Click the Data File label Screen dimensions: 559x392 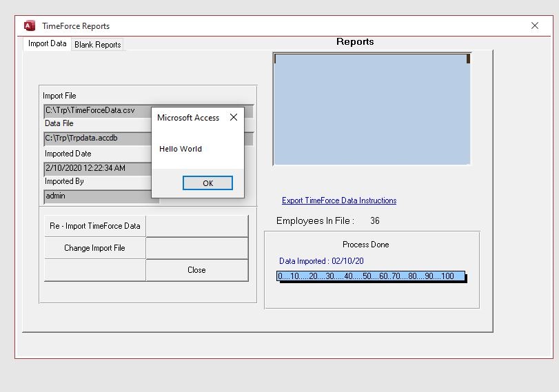[59, 123]
